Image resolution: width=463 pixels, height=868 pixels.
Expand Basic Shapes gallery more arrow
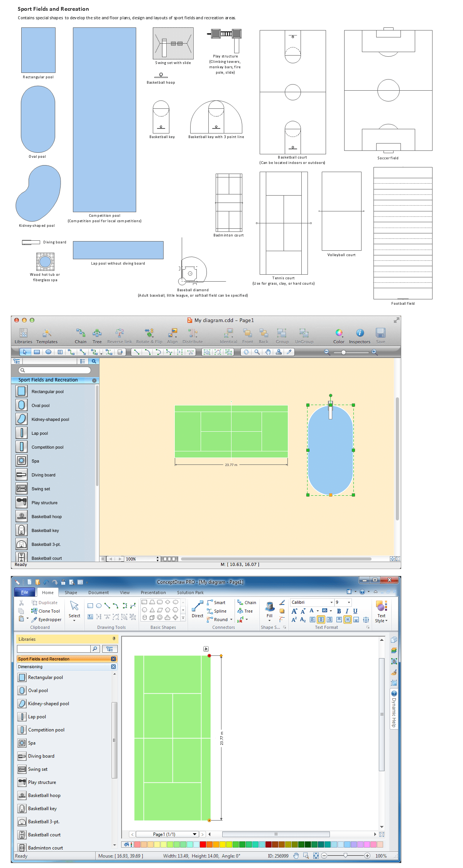coord(183,617)
